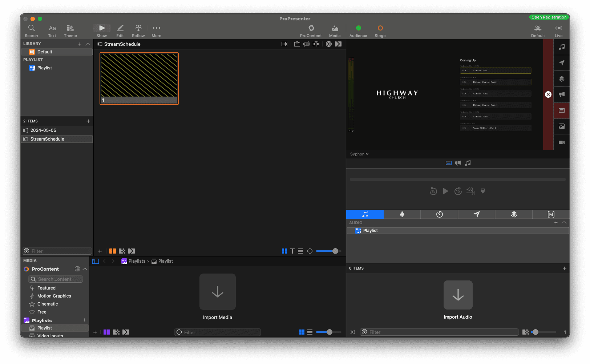Clear video input layer in the preview sidebar
This screenshot has width=590, height=364.
click(562, 142)
